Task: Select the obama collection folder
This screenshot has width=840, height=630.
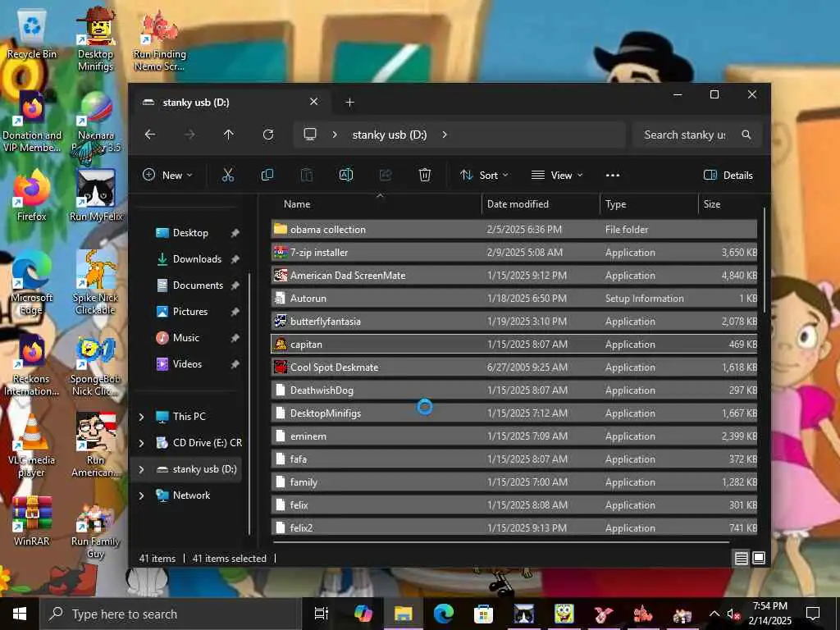Action: pos(514,230)
